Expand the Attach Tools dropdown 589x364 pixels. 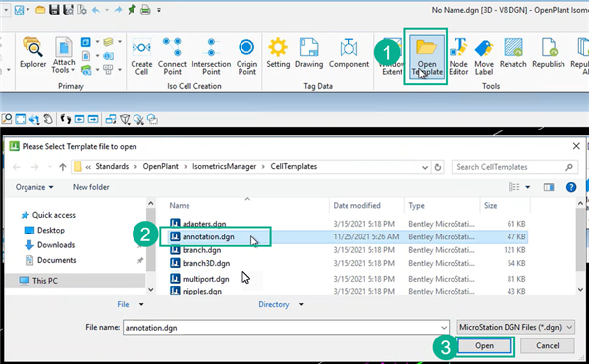point(63,66)
